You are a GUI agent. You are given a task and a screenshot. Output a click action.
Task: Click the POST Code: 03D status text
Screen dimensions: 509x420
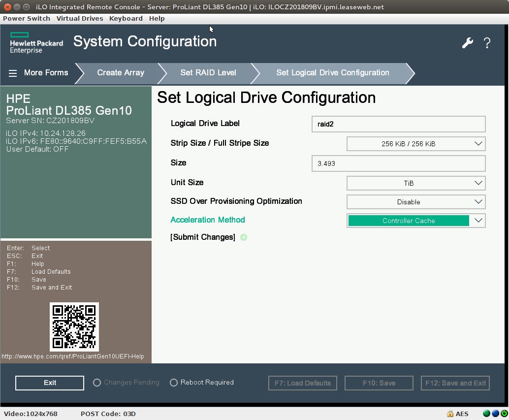(x=108, y=414)
